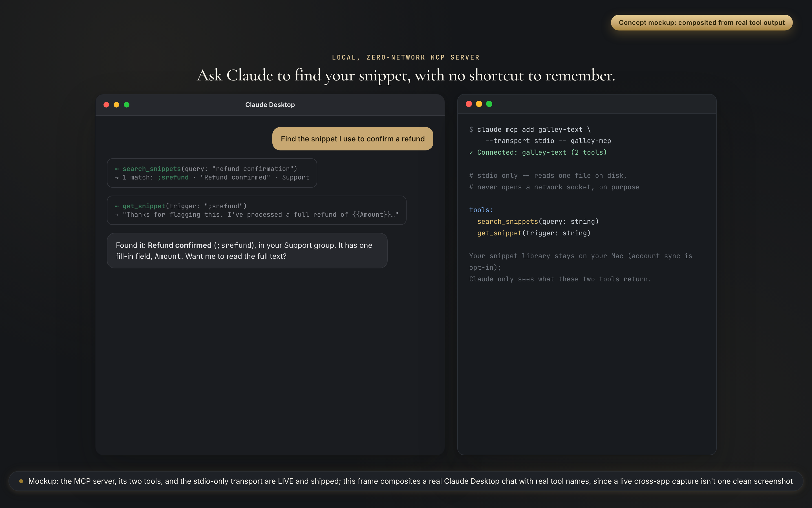The width and height of the screenshot is (812, 508).
Task: Click the 'Found it: Refund confirmed' reply
Action: coord(247,251)
